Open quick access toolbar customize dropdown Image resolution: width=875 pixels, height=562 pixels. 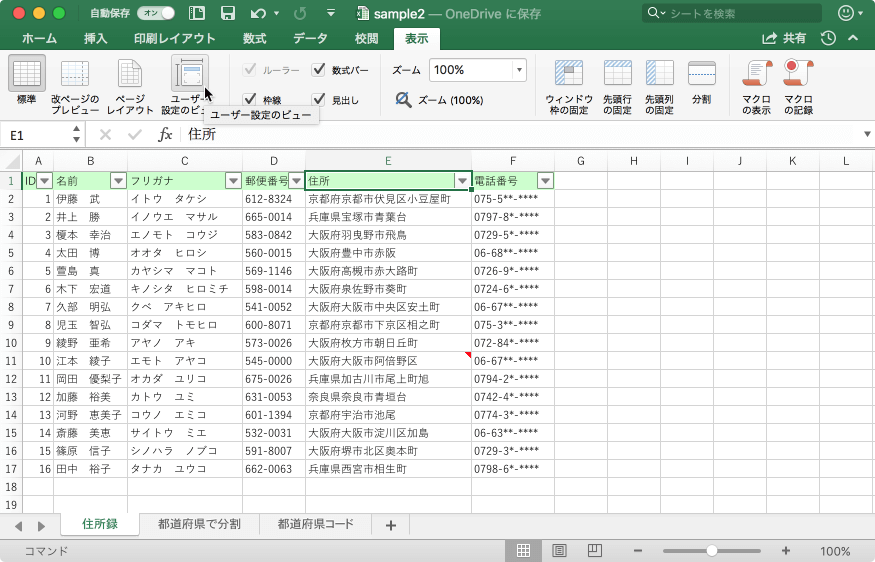[x=331, y=13]
